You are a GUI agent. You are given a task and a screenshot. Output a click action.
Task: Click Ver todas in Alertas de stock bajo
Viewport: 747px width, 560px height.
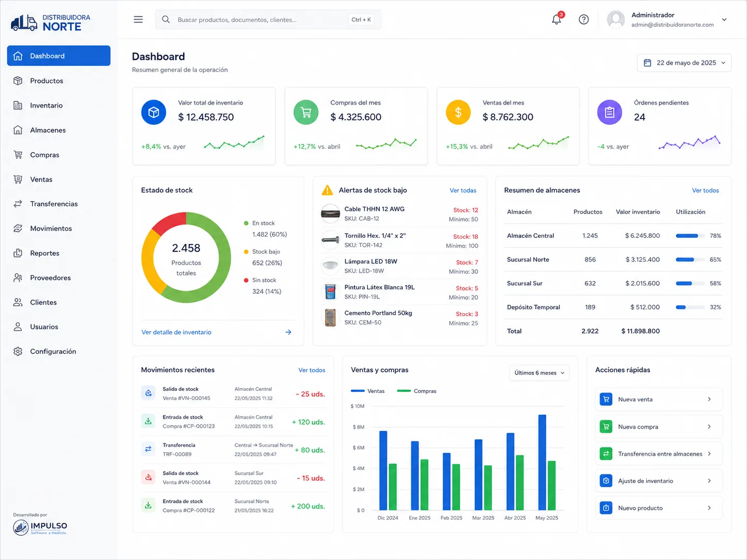click(463, 190)
